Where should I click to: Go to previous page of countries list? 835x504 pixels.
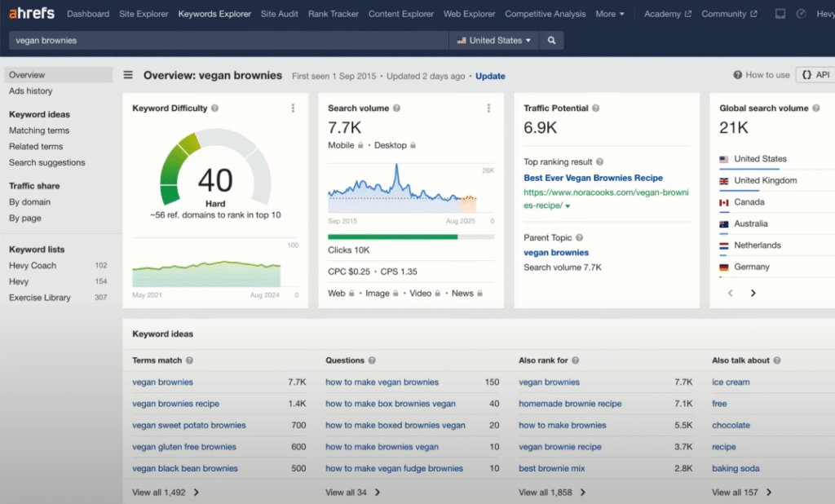tap(731, 293)
